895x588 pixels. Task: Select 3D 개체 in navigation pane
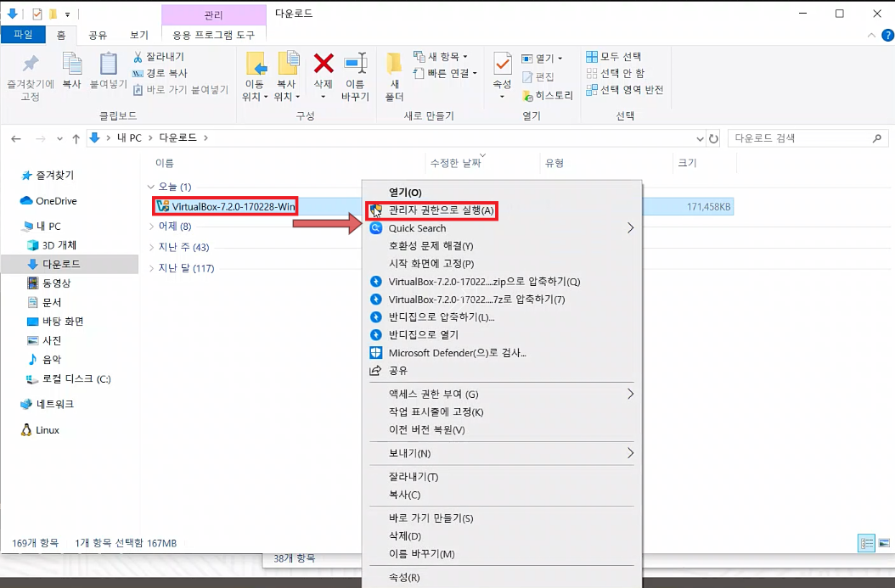tap(59, 244)
